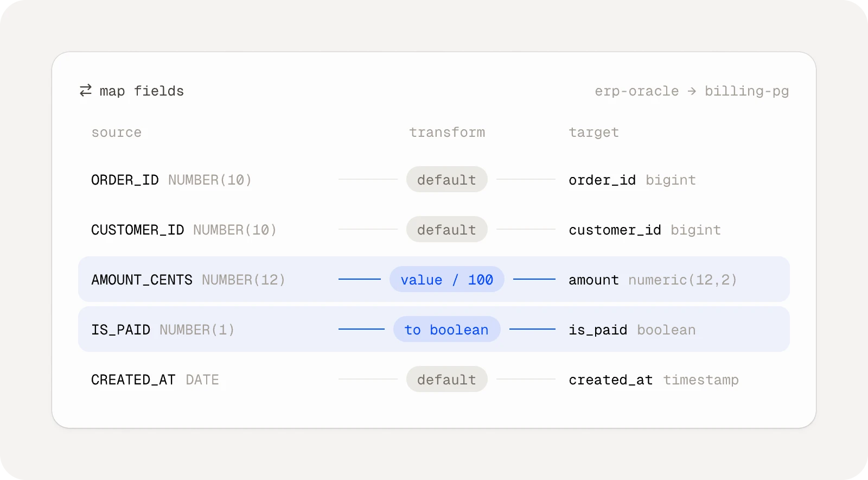Select the ORDER_ID source field
Viewport: 868px width, 480px height.
[x=125, y=180]
